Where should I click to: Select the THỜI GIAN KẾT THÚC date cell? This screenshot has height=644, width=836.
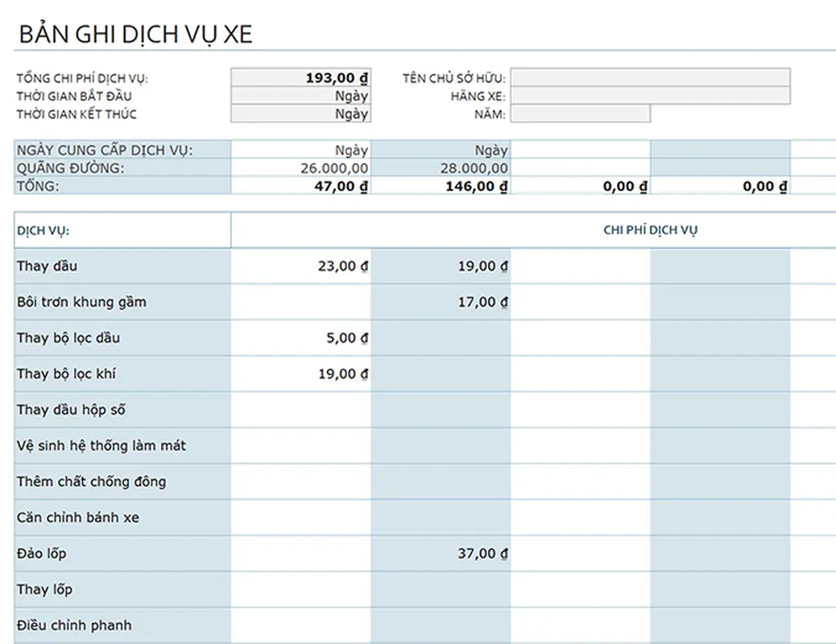(x=300, y=114)
